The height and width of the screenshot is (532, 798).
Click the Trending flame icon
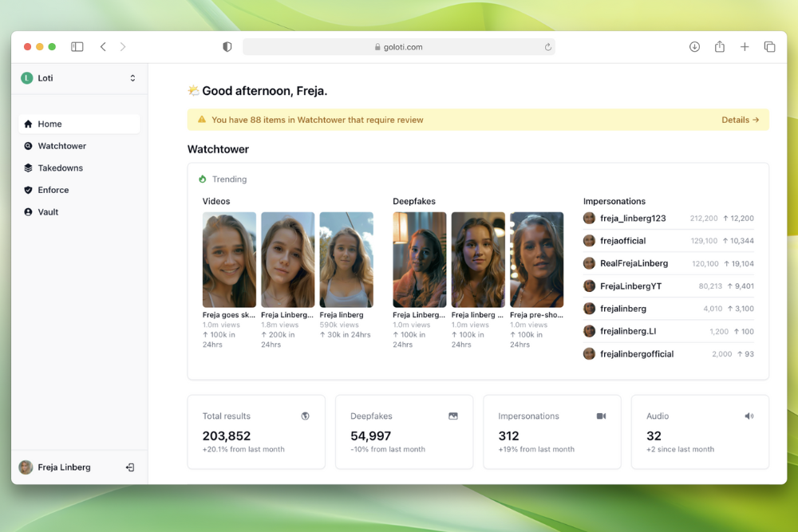201,179
